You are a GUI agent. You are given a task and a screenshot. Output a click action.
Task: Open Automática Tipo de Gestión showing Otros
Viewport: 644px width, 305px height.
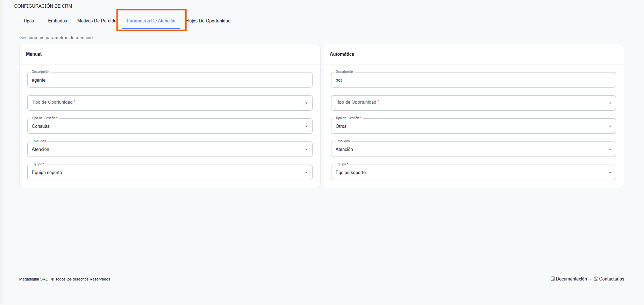click(473, 126)
